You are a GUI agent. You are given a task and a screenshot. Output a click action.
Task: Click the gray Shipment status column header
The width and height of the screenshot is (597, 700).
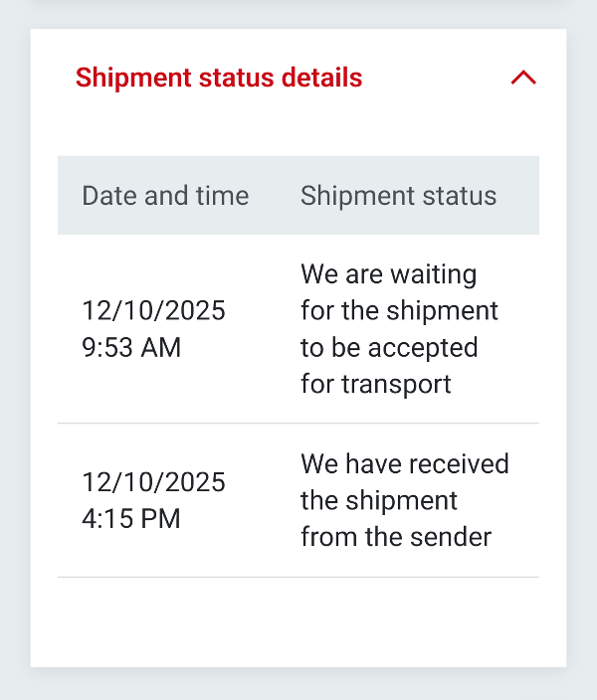click(x=398, y=195)
